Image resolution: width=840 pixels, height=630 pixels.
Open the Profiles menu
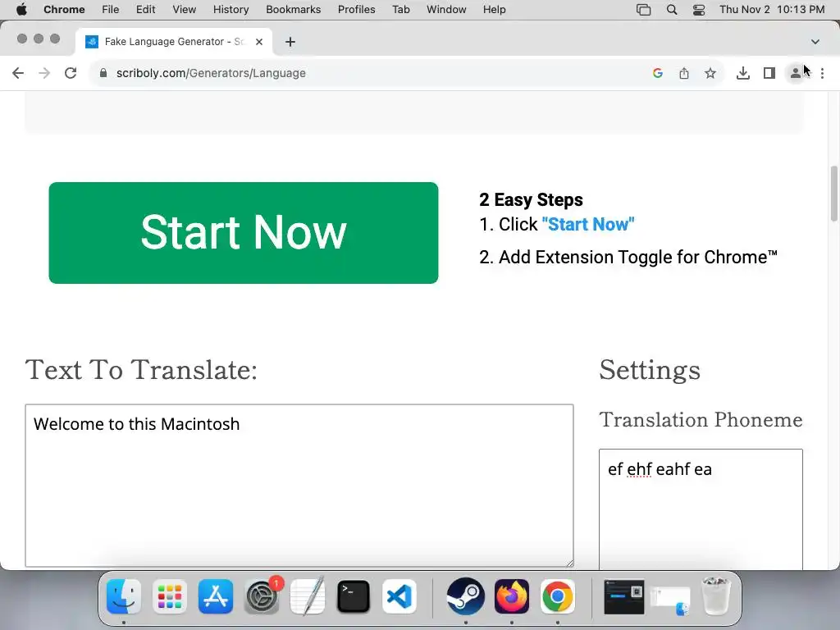coord(356,10)
